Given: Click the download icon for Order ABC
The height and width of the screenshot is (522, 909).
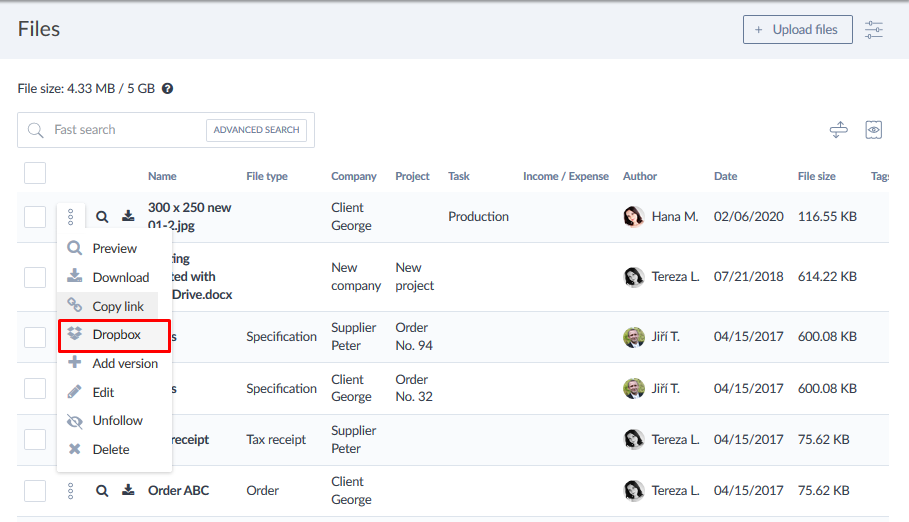Looking at the screenshot, I should click(128, 490).
